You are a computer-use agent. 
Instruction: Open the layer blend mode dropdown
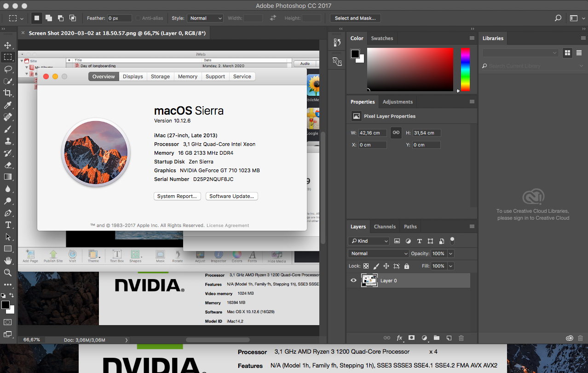[378, 254]
